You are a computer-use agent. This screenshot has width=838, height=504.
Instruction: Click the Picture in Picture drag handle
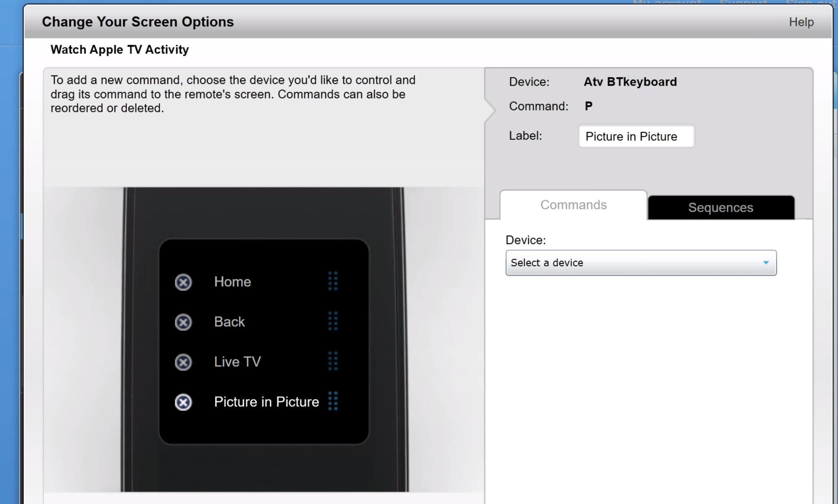(333, 402)
